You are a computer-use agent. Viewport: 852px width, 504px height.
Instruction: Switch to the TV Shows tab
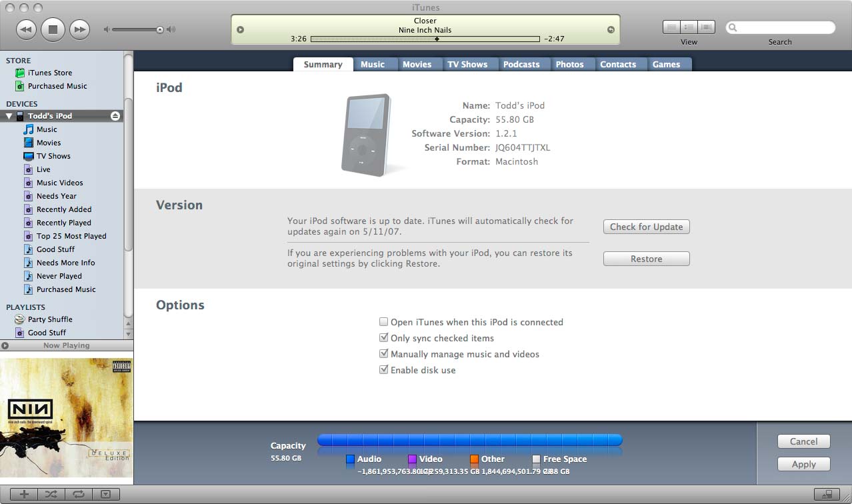point(467,65)
